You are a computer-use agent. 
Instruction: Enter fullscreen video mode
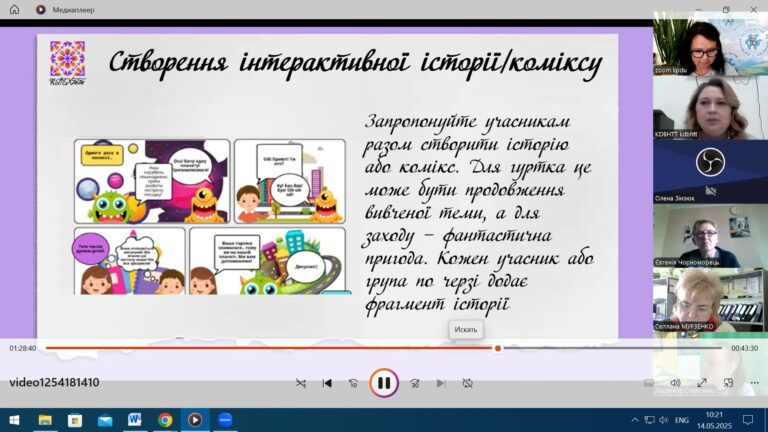pos(702,383)
